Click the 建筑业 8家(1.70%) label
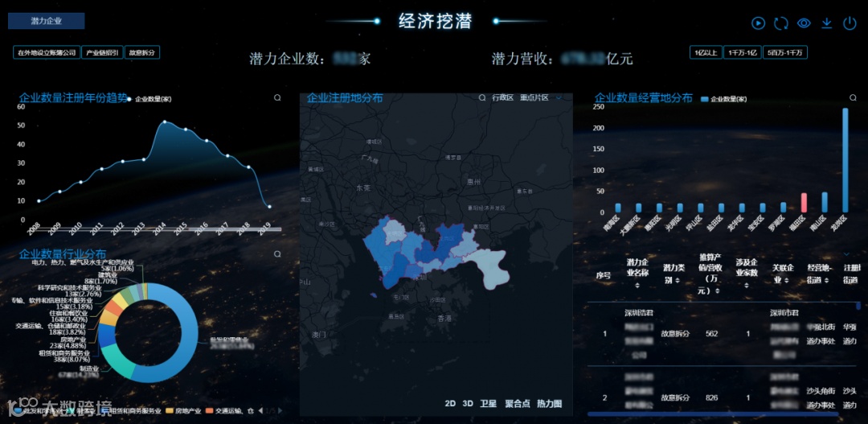Image resolution: width=868 pixels, height=424 pixels. click(101, 278)
